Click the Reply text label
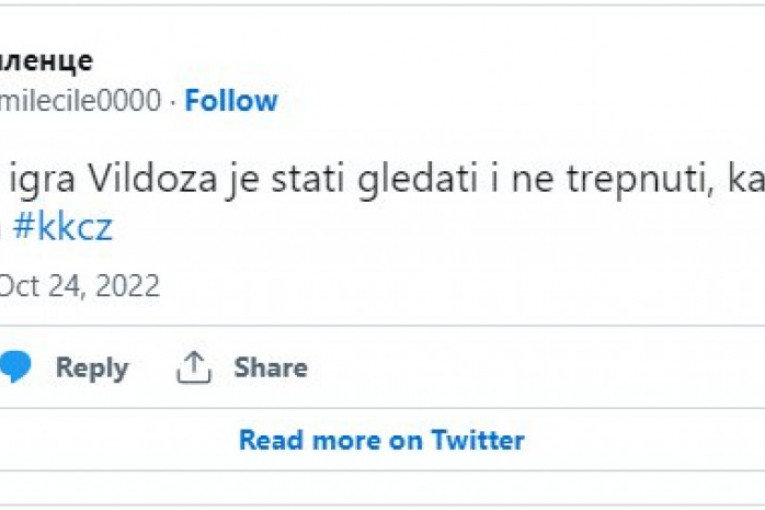 coord(91,368)
